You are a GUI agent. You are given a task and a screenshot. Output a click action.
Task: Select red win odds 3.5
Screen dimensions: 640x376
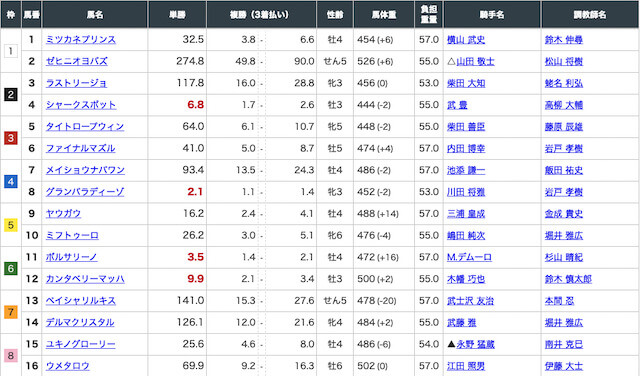tap(196, 257)
